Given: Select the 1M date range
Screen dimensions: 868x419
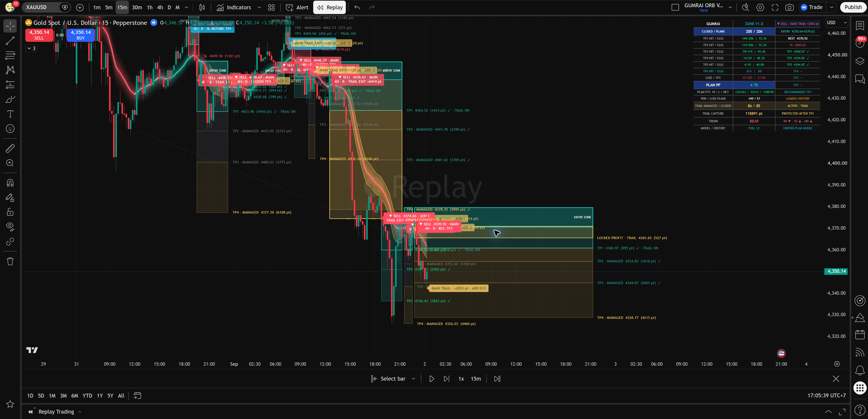Looking at the screenshot, I should 52,396.
